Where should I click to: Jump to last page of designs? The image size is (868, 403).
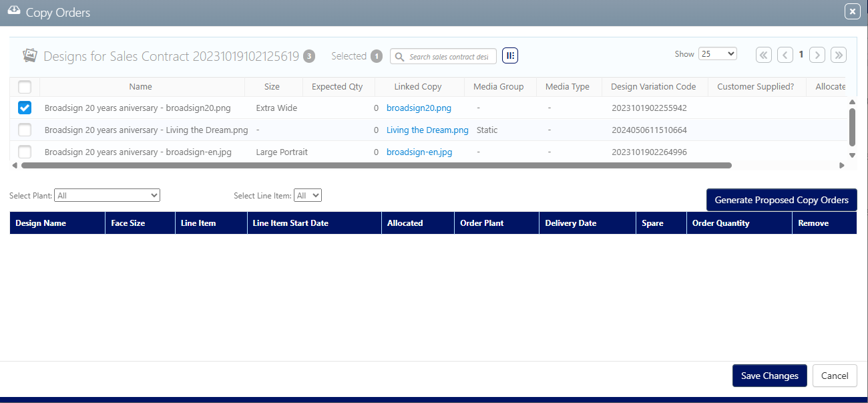coord(839,55)
